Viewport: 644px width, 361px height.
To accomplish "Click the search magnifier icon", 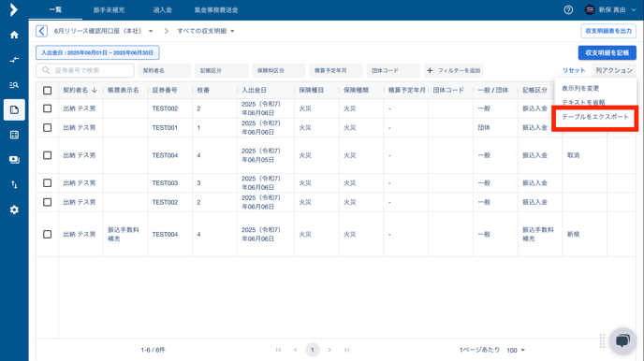I will [46, 70].
